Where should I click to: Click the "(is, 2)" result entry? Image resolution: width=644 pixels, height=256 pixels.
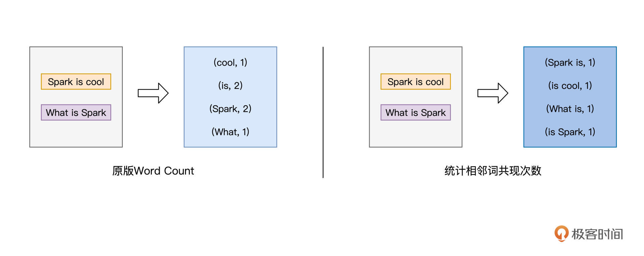(230, 85)
